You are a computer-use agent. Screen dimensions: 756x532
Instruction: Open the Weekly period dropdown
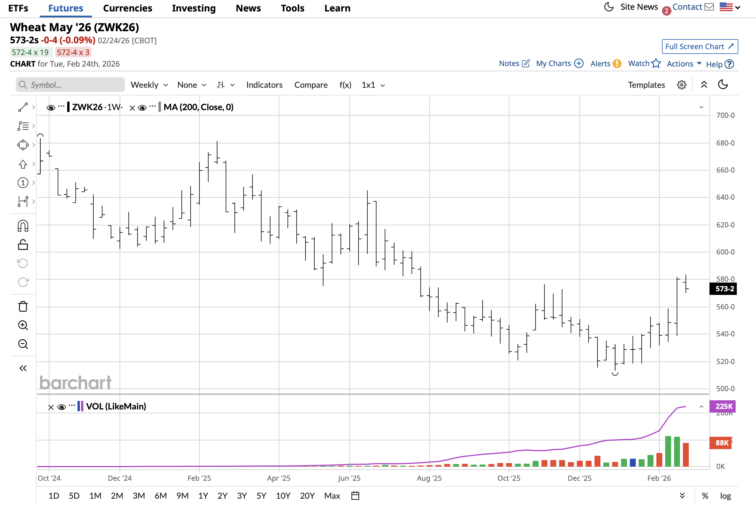pyautogui.click(x=149, y=85)
